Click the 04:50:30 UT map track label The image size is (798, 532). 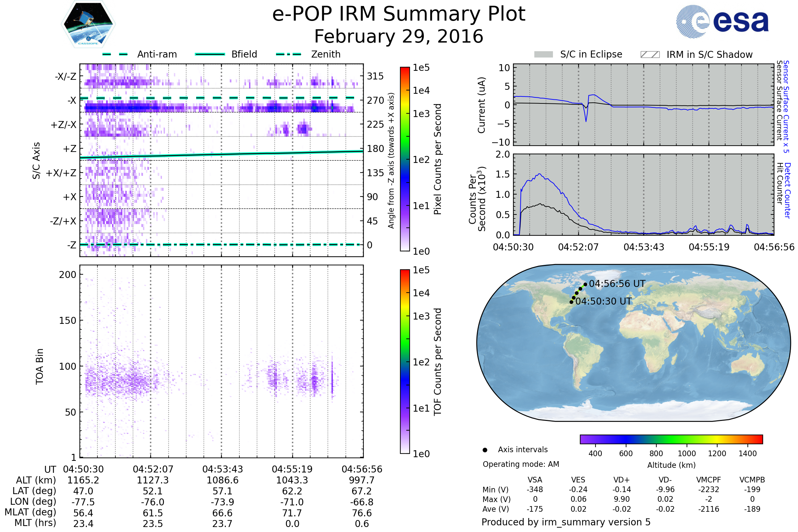click(x=603, y=301)
